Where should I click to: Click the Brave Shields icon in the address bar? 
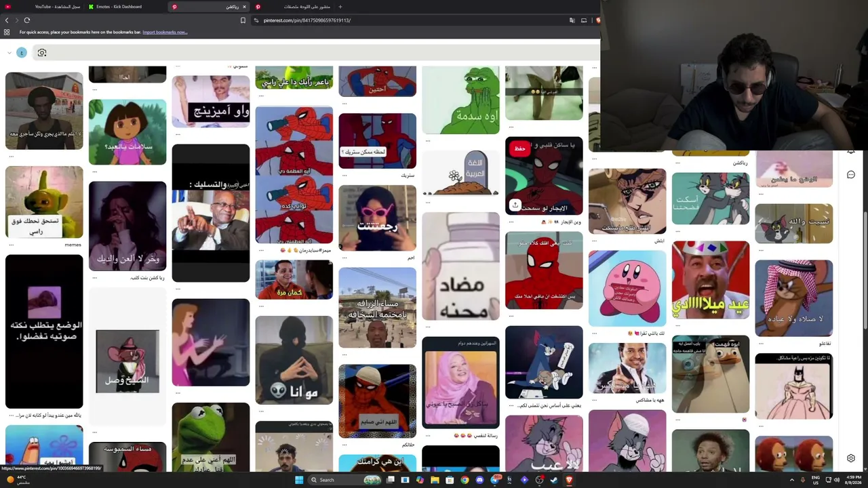pyautogui.click(x=598, y=20)
